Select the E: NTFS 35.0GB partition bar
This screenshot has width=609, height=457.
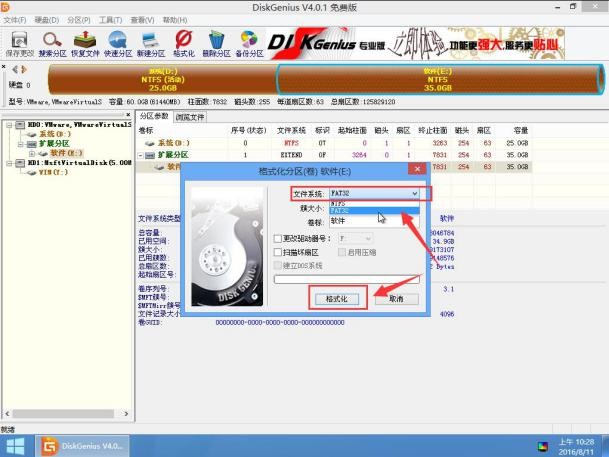pyautogui.click(x=438, y=80)
